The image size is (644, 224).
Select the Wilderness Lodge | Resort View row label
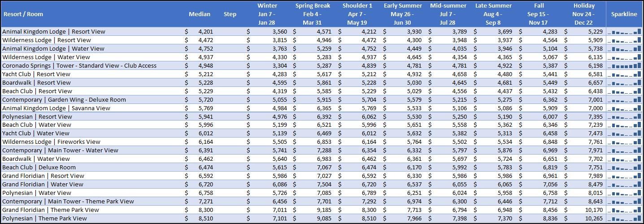47,40
